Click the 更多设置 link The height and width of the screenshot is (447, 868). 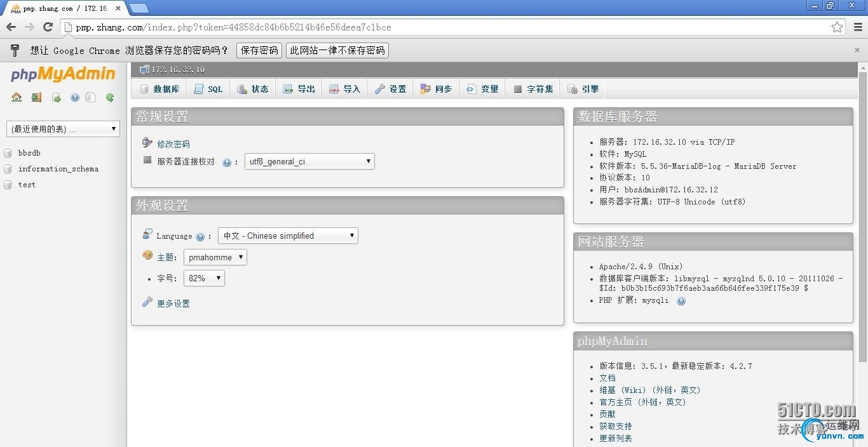coord(173,304)
